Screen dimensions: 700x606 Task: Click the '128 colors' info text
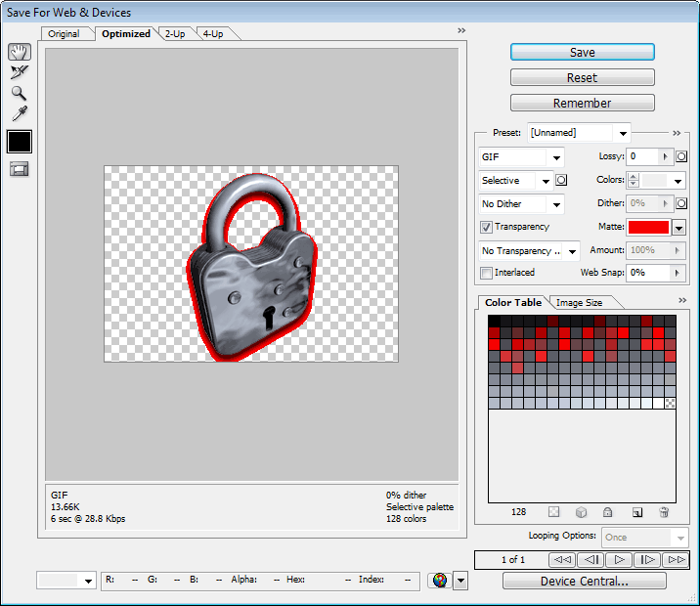407,519
